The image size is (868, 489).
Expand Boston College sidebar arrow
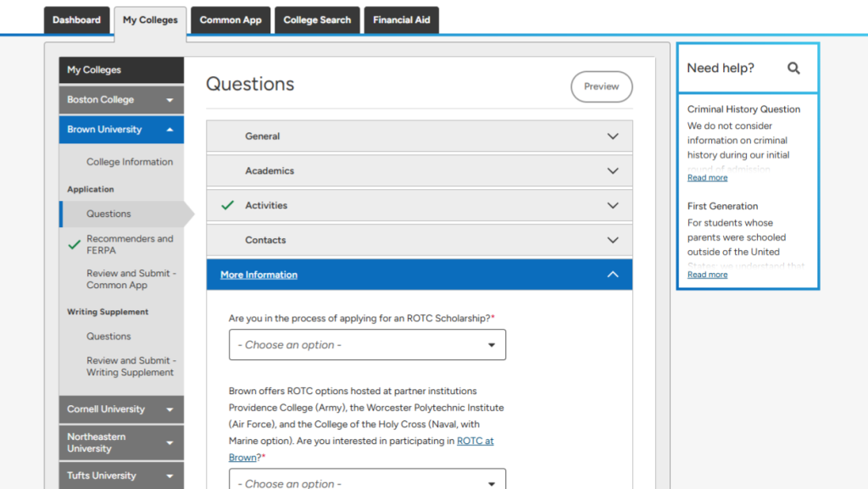click(x=170, y=100)
